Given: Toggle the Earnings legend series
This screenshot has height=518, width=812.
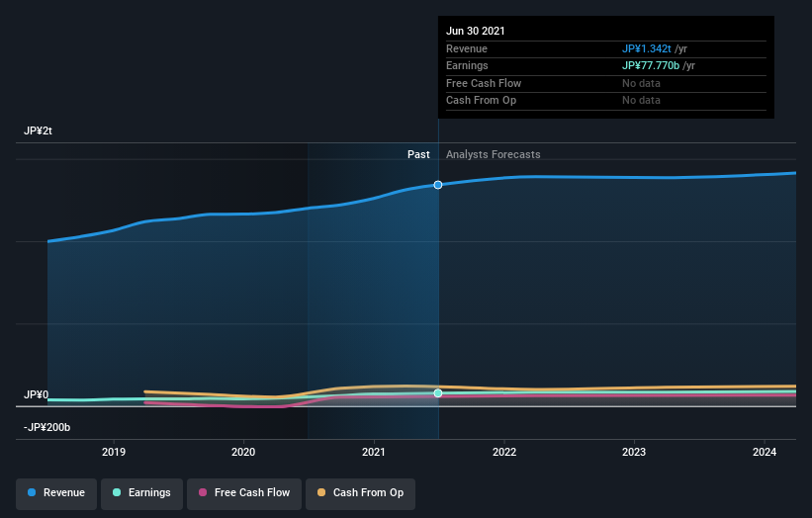Looking at the screenshot, I should 141,493.
